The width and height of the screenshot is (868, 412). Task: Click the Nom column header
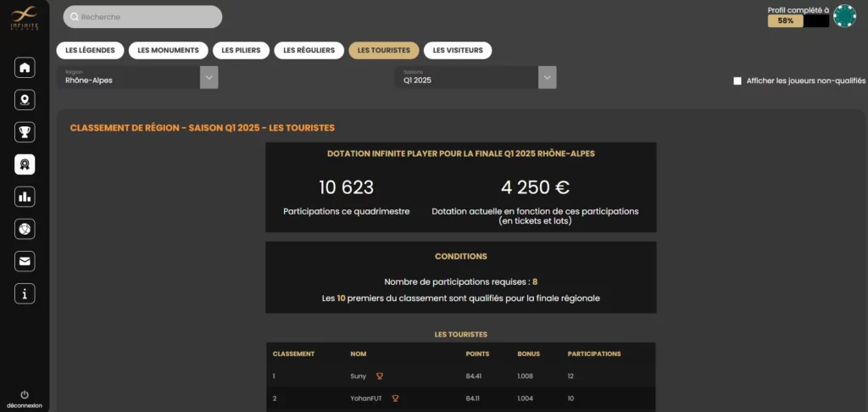tap(359, 354)
